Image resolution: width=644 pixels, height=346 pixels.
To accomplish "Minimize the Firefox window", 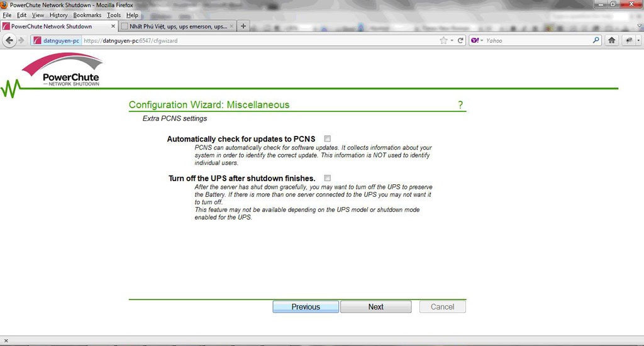I will click(601, 4).
